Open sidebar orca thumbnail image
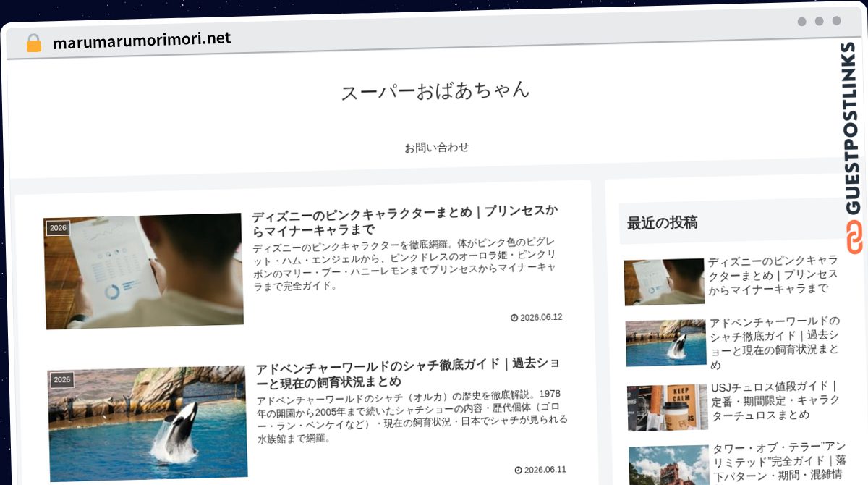868x485 pixels. tap(666, 343)
